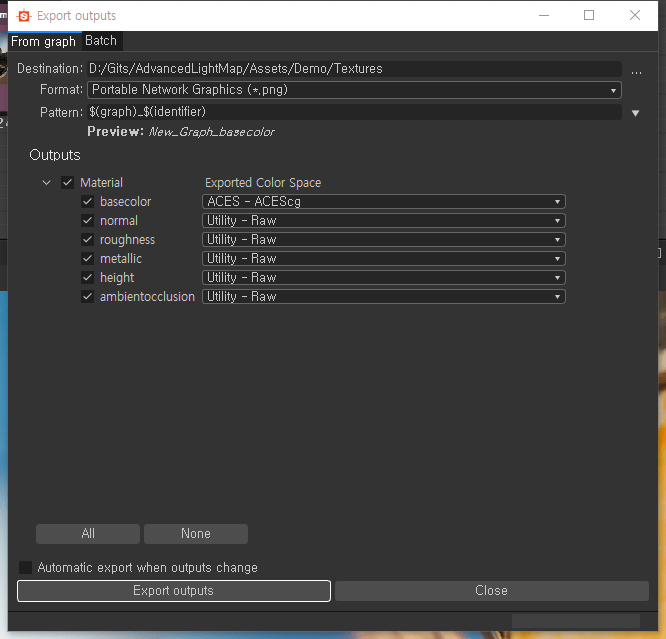Collapse the Material outputs tree
The height and width of the screenshot is (639, 666).
(46, 183)
